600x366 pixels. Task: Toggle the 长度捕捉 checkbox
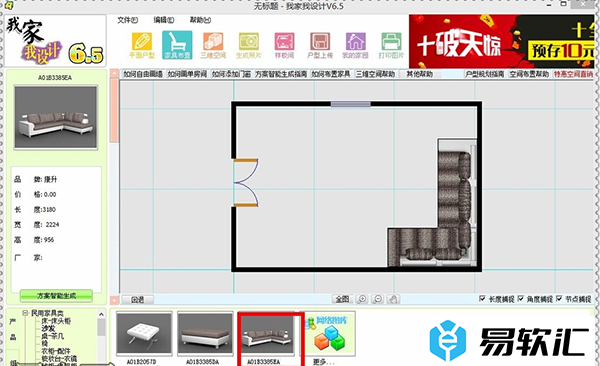click(x=482, y=298)
